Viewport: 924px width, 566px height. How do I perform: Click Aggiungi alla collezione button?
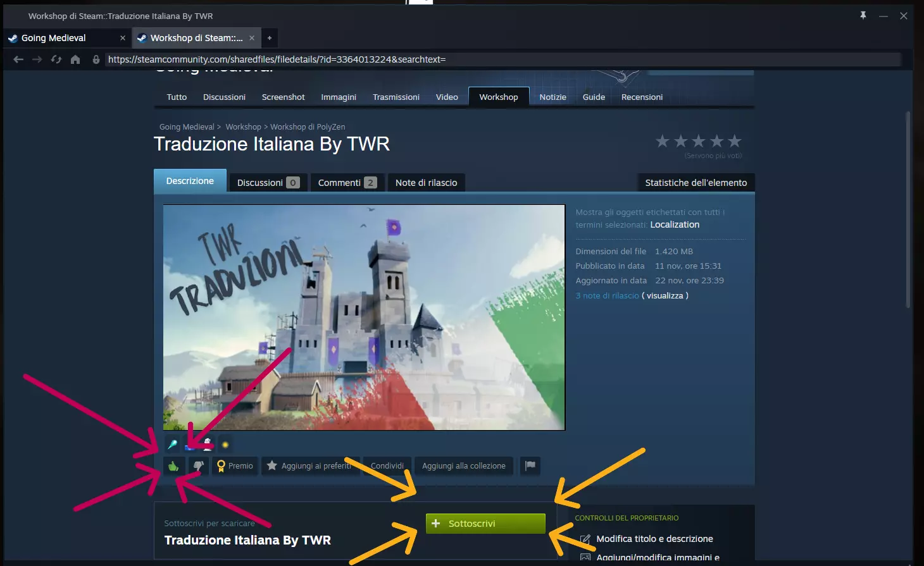pyautogui.click(x=464, y=466)
